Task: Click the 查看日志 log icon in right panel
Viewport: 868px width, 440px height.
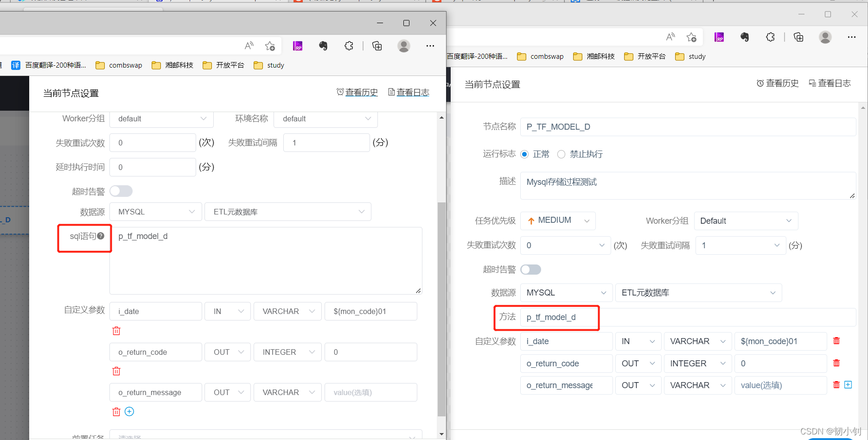Action: pos(812,83)
